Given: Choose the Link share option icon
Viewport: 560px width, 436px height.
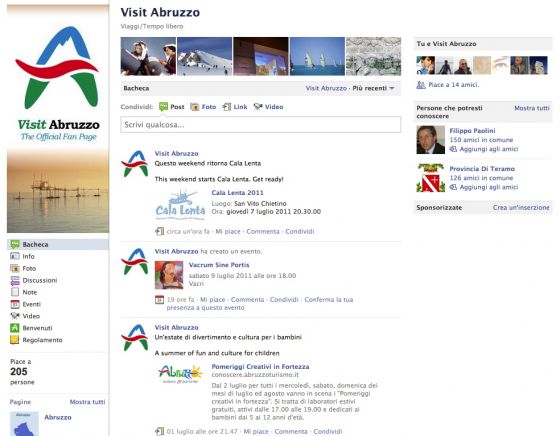Looking at the screenshot, I should point(227,107).
